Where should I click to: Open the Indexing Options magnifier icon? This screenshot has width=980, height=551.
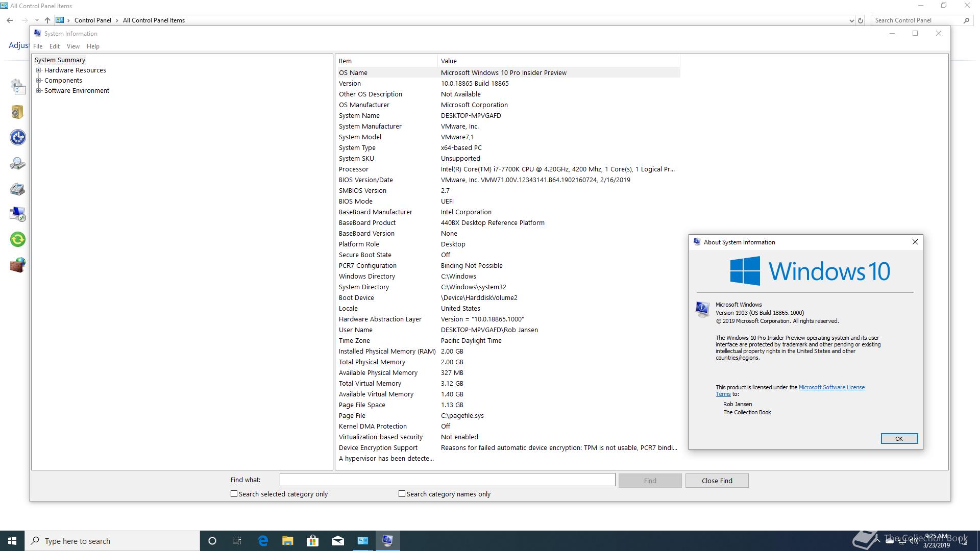click(17, 163)
